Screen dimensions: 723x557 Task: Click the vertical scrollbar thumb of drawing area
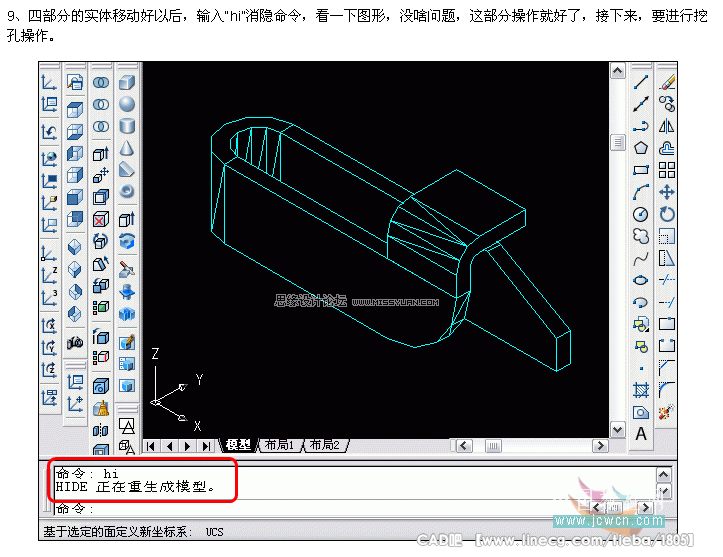(617, 142)
